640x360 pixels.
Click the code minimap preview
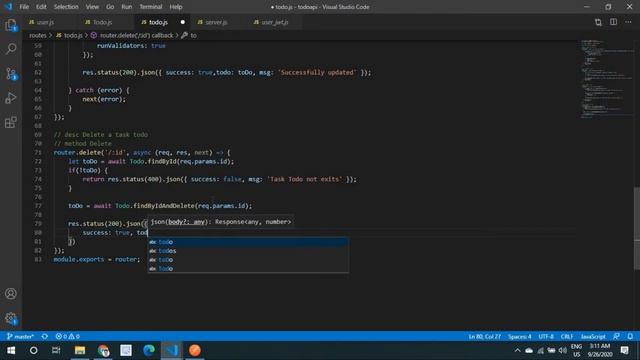coord(607,79)
